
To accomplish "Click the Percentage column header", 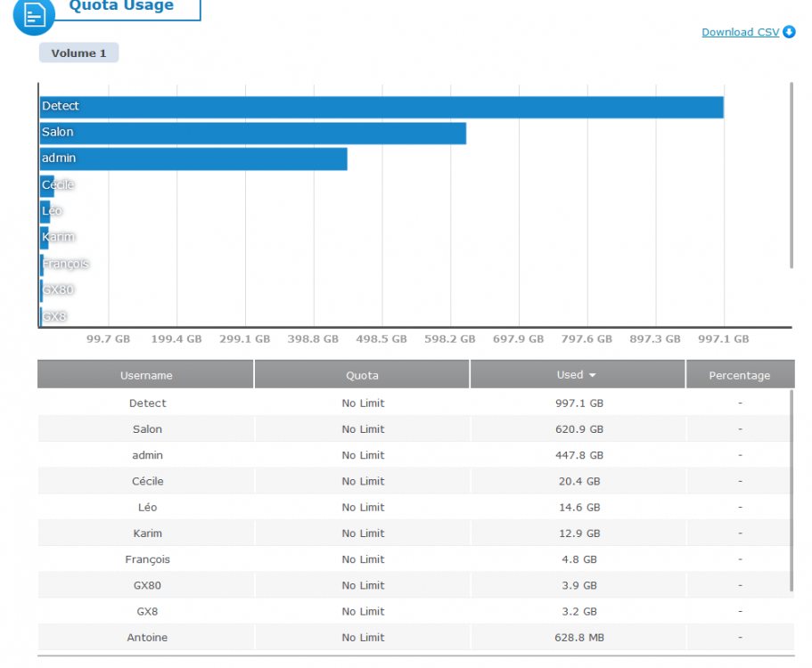I will (739, 376).
